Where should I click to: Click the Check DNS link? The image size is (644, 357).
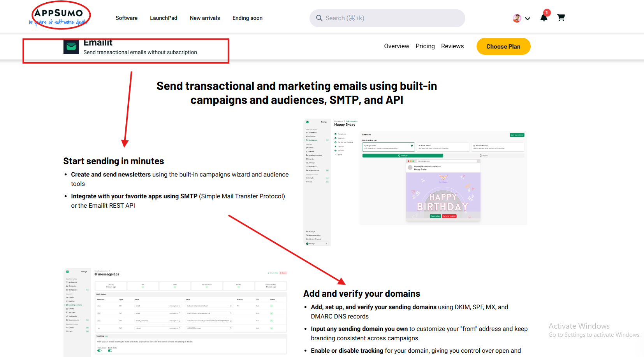click(x=273, y=273)
